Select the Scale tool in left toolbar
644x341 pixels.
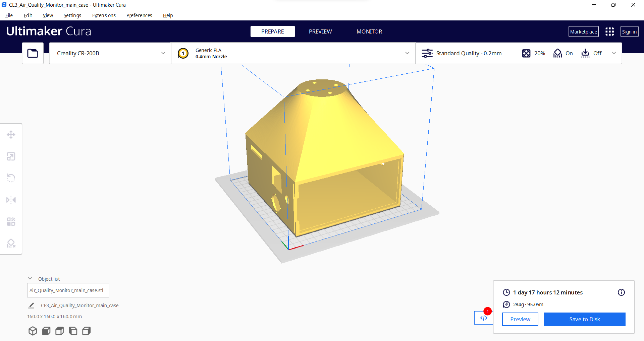click(x=11, y=156)
